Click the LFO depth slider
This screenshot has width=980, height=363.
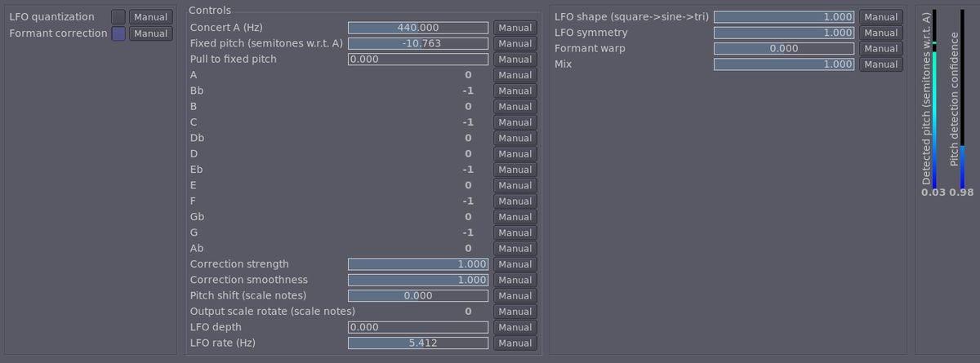[418, 327]
